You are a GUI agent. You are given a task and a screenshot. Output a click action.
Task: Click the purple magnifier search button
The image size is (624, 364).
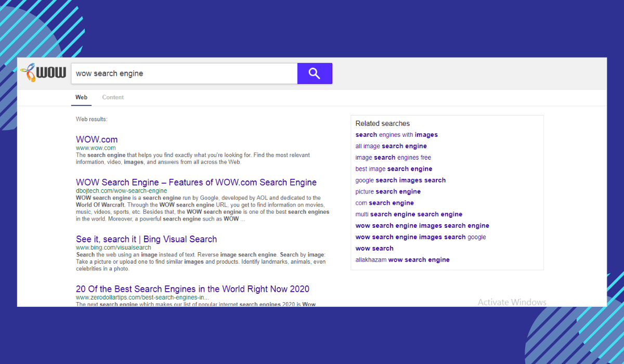coord(315,73)
